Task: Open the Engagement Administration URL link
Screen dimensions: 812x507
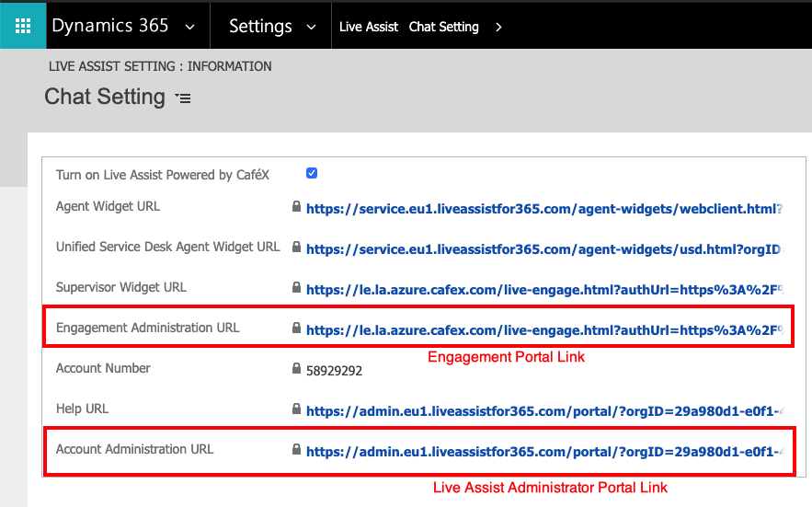Action: [x=544, y=330]
